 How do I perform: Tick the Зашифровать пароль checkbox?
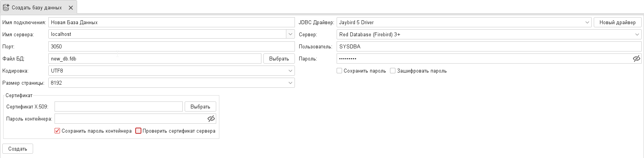(x=393, y=71)
